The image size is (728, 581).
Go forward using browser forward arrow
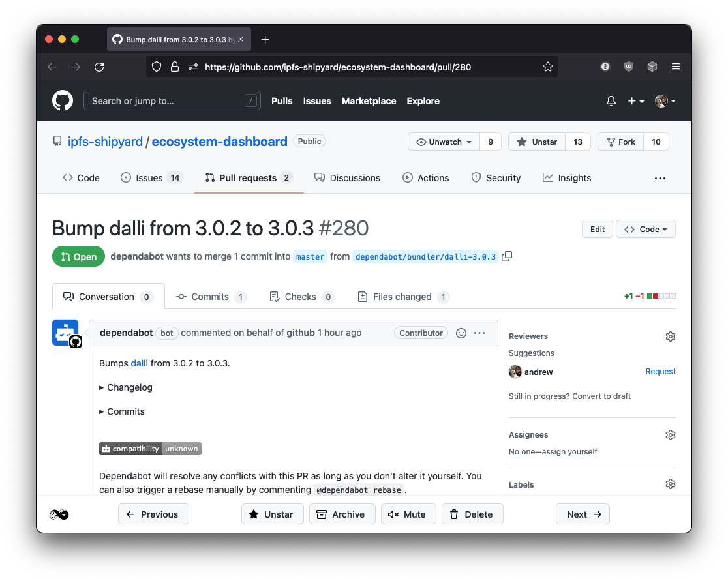click(x=76, y=67)
